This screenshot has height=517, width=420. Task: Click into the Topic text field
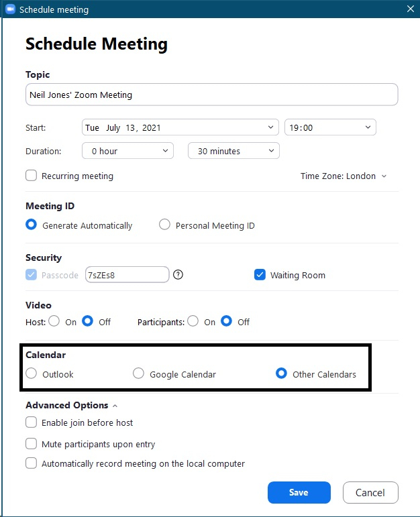[x=212, y=95]
